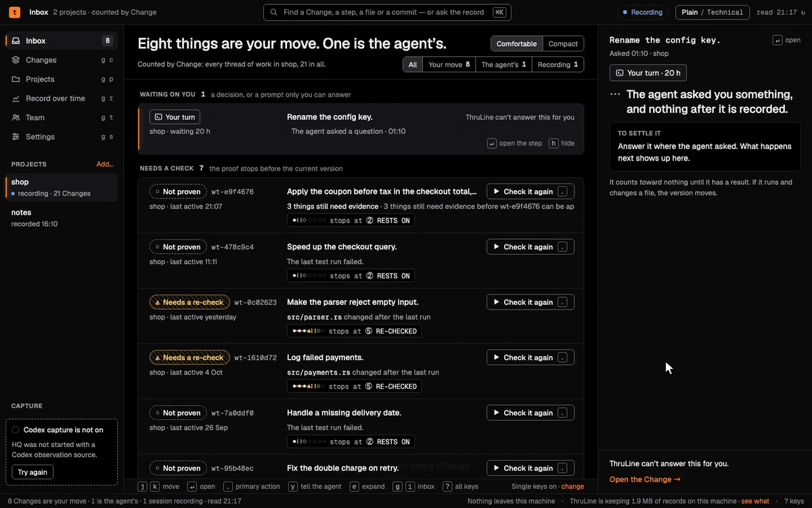The image size is (812, 508).
Task: Click the 'see what' link in status bar
Action: click(755, 501)
